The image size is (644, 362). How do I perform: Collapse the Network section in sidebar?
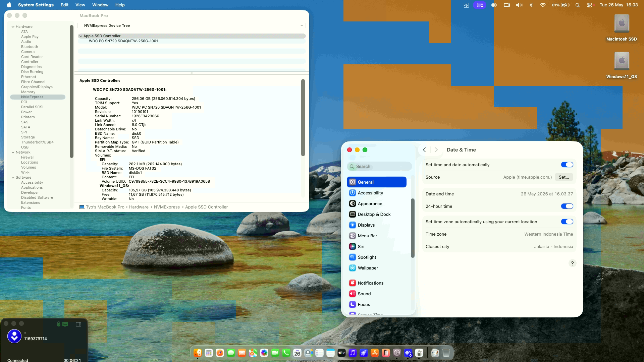[x=13, y=152]
